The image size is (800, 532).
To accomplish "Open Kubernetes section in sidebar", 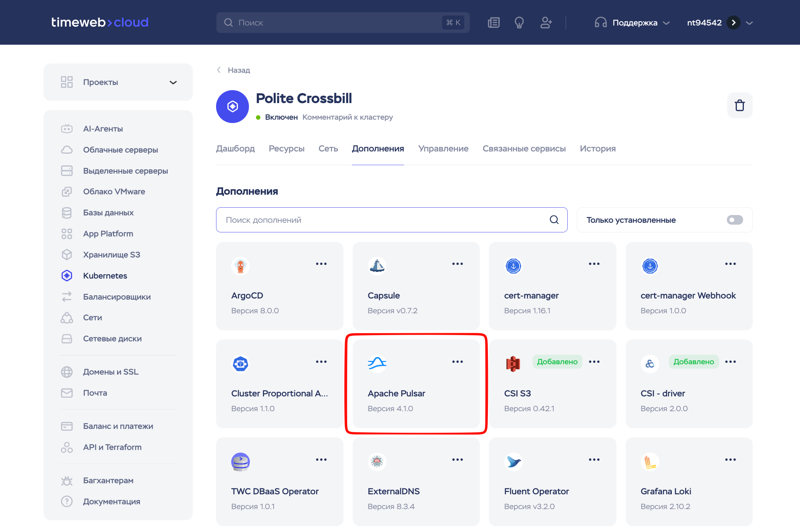I will (105, 276).
